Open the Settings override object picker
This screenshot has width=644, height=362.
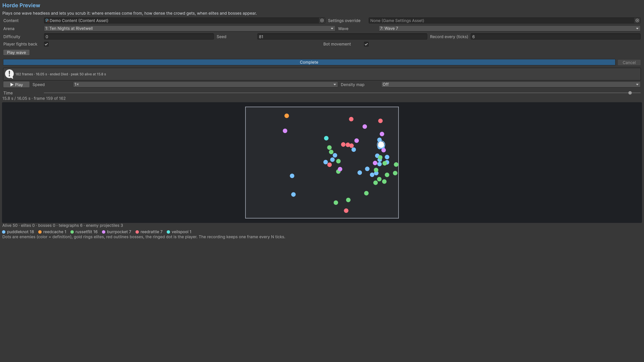click(x=637, y=20)
